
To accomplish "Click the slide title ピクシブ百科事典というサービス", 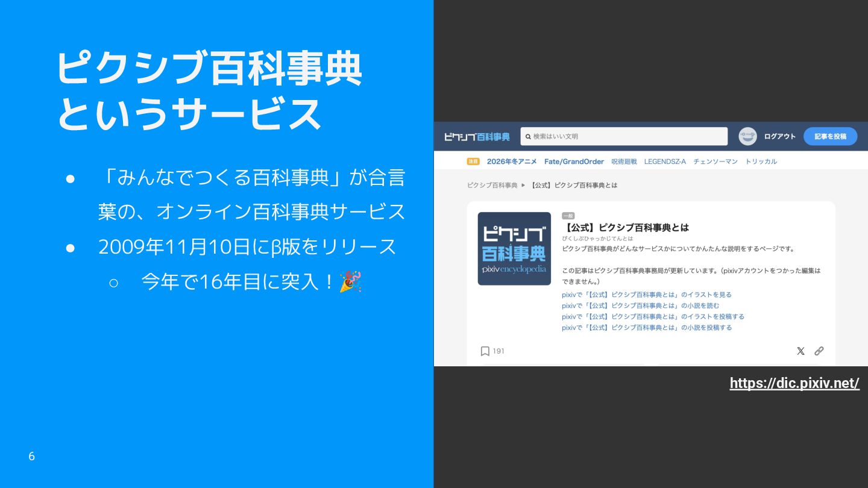I will (x=209, y=92).
